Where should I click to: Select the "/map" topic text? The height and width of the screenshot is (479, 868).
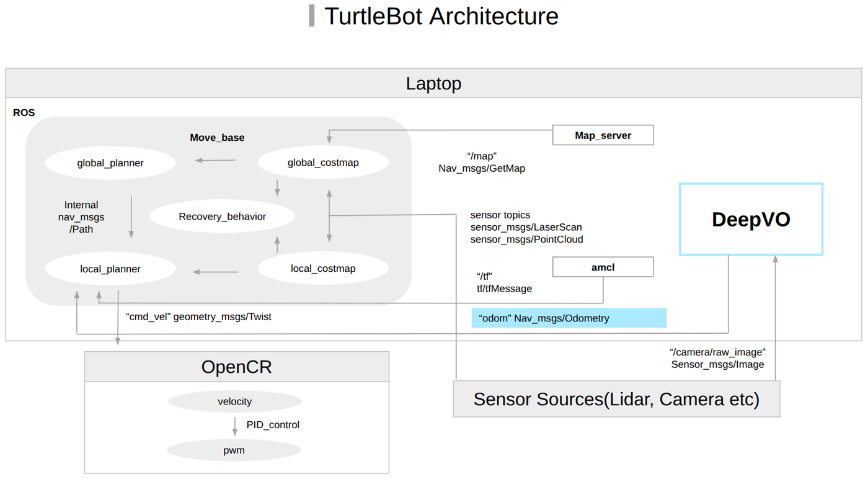tap(482, 156)
